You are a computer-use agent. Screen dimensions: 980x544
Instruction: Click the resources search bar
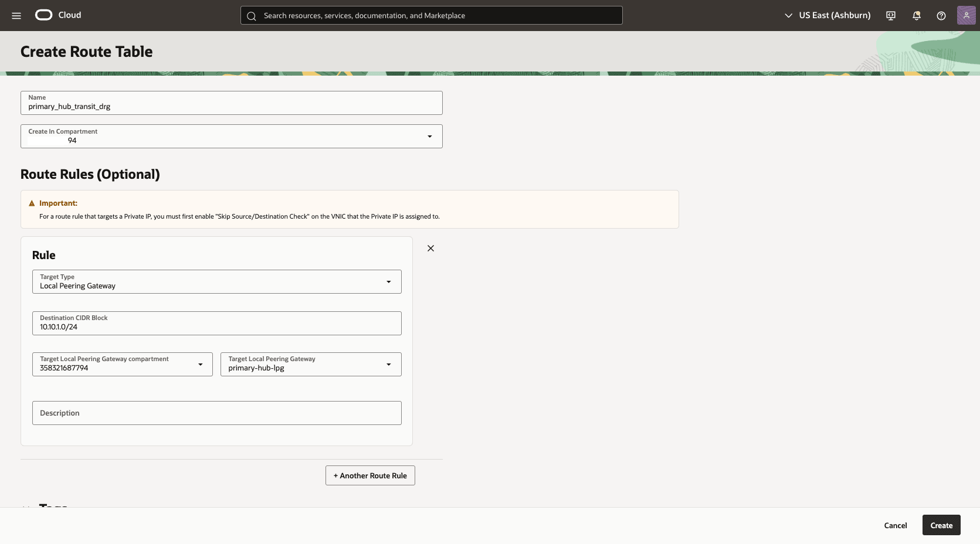tap(431, 15)
